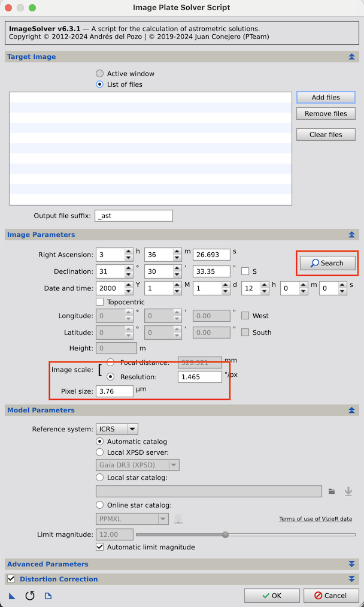Enable the Topocentric checkbox
Image resolution: width=364 pixels, height=607 pixels.
click(100, 302)
